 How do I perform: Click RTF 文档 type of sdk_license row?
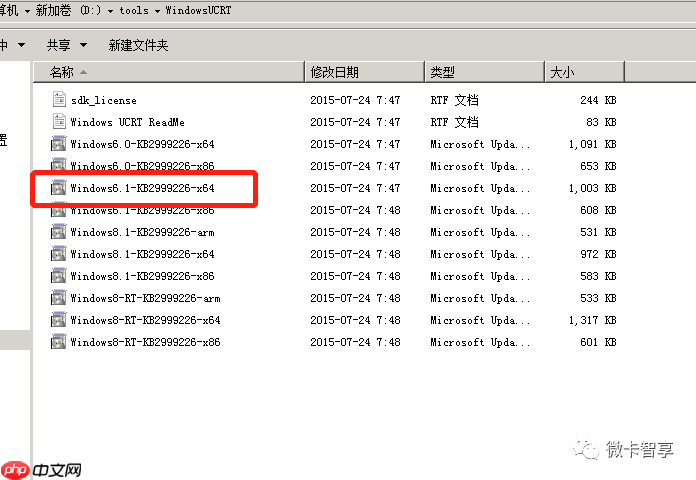pyautogui.click(x=454, y=100)
